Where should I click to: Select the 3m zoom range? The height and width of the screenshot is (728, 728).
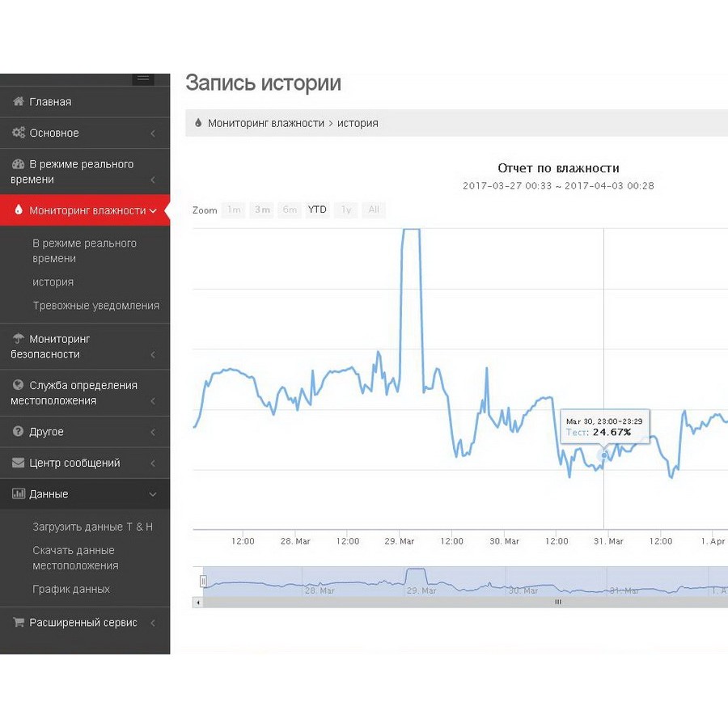(x=262, y=210)
